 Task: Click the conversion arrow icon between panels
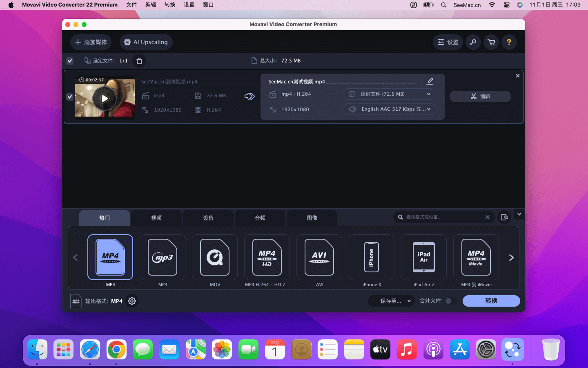[249, 96]
